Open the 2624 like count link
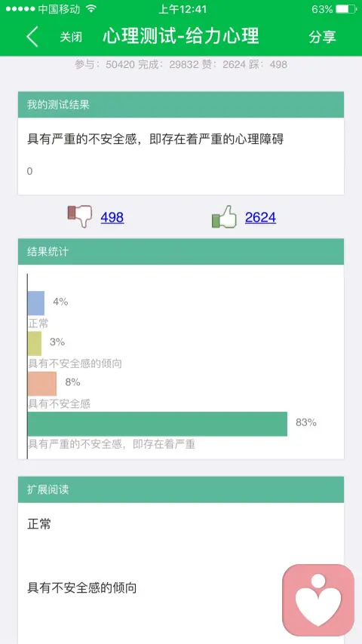Viewport: 362px width, 644px height. pyautogui.click(x=260, y=217)
